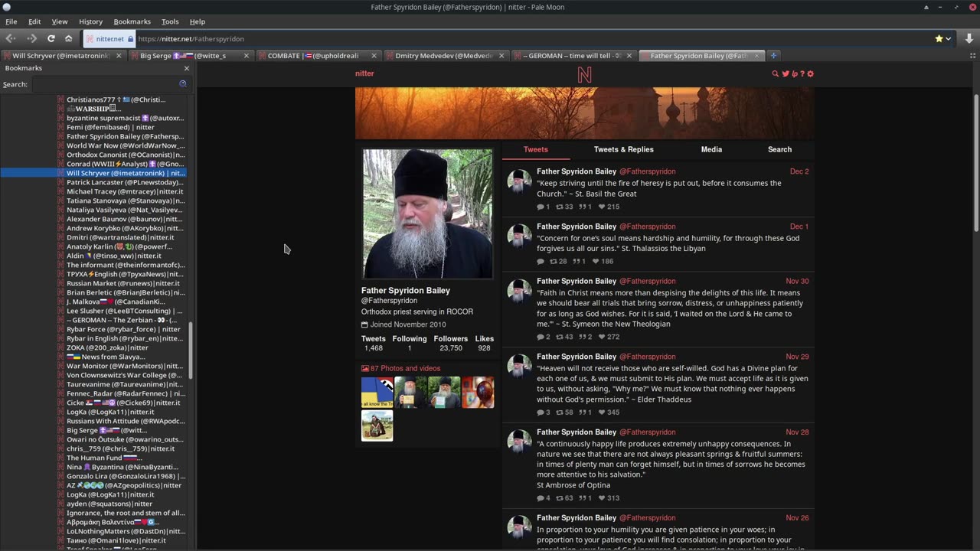Image resolution: width=980 pixels, height=551 pixels.
Task: Open the Help menu
Action: point(197,21)
